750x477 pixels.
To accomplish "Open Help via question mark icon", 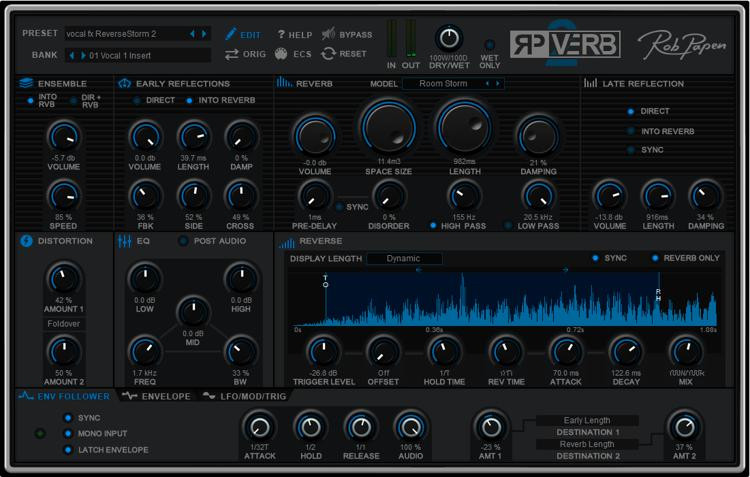I will pos(281,34).
